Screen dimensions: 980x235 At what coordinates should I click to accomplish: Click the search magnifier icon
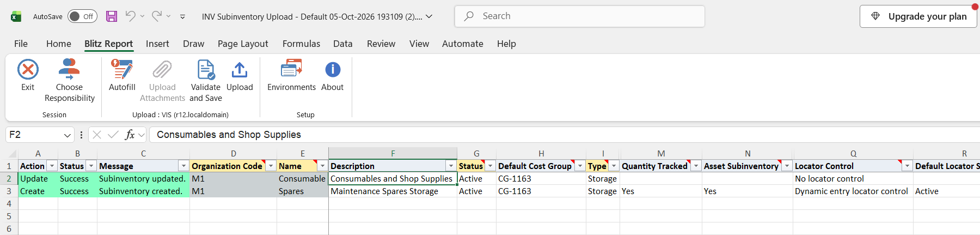point(469,16)
